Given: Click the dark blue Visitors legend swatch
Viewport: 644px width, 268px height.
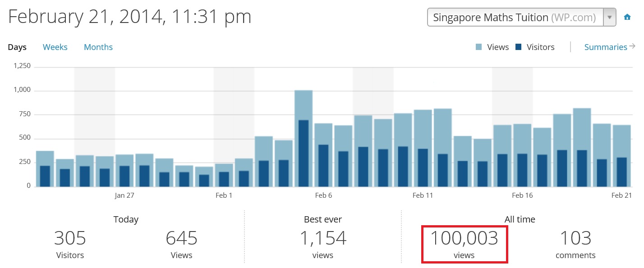Looking at the screenshot, I should click(x=519, y=47).
